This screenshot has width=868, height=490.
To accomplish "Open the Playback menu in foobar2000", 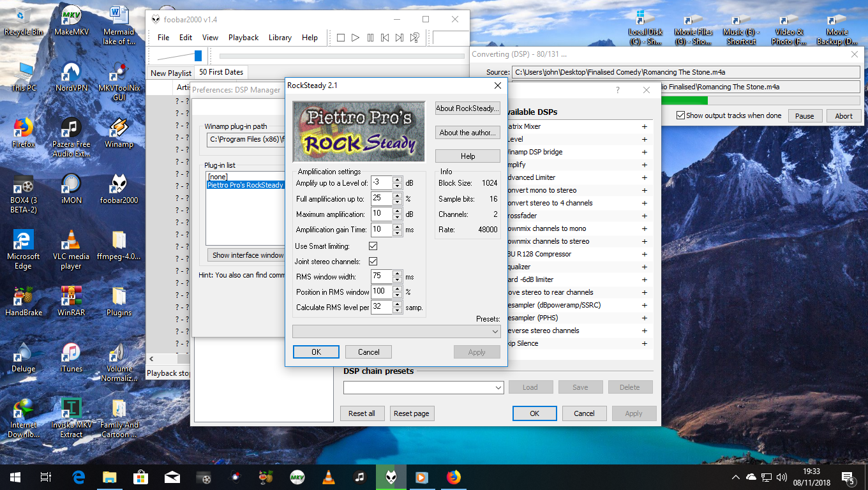I will pos(243,38).
